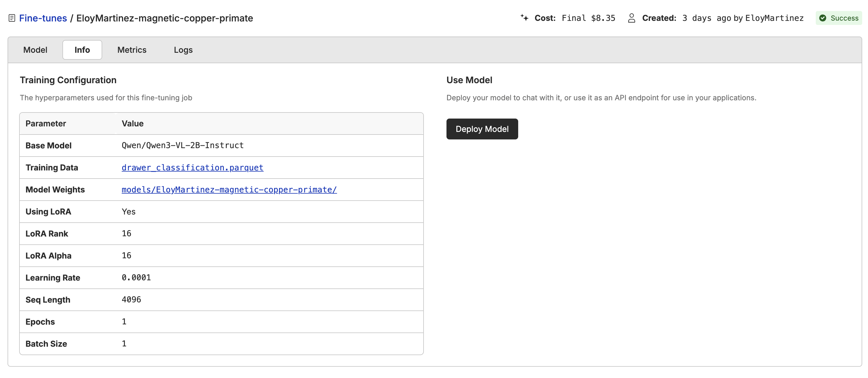Click the Learning Rate value 0.0001
The width and height of the screenshot is (868, 378).
pos(136,277)
